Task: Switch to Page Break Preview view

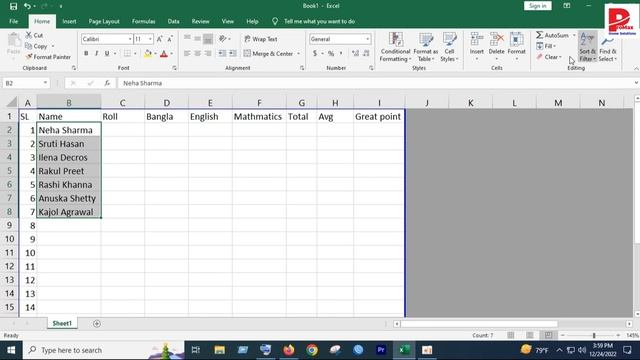Action: (548, 335)
